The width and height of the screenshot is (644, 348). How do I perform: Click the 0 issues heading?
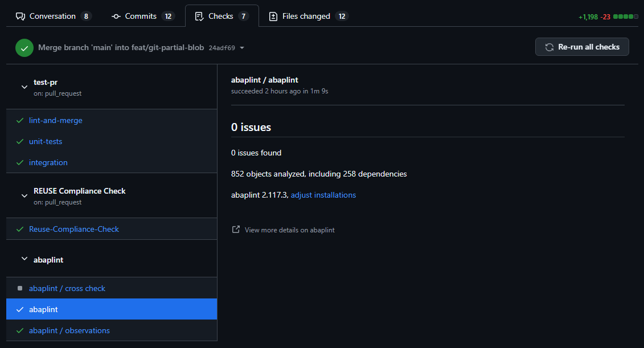tap(251, 128)
